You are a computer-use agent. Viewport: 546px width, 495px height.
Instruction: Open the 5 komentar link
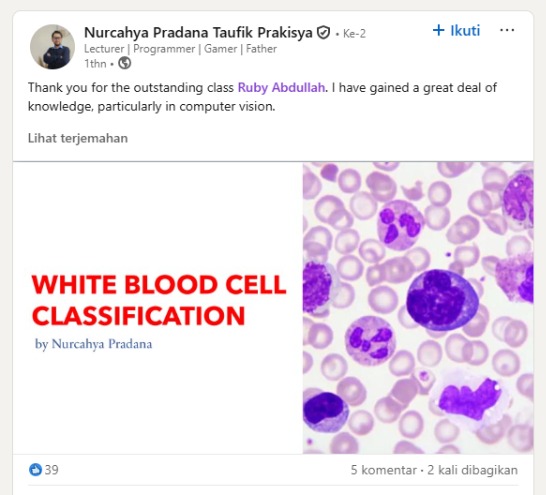coord(383,470)
